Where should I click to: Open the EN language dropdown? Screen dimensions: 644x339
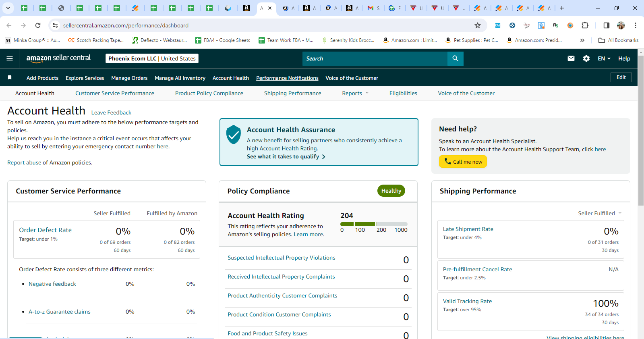click(x=604, y=58)
